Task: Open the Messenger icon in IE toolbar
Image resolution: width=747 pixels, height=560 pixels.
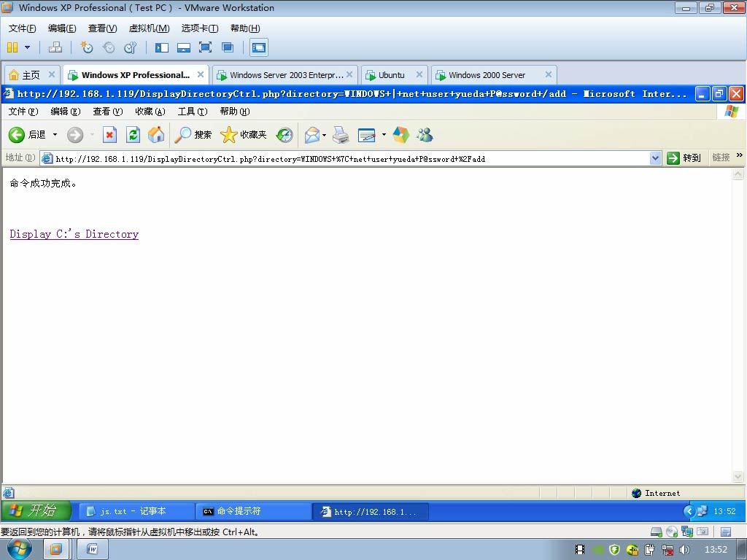Action: (425, 135)
